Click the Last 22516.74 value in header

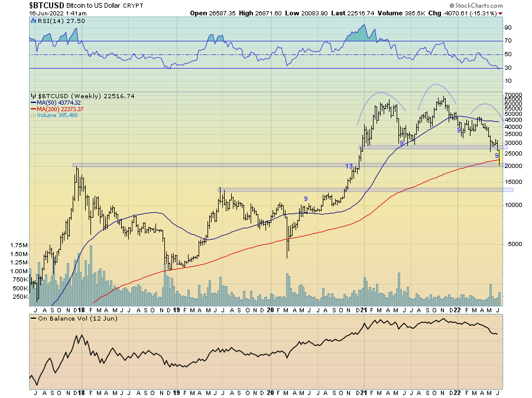[352, 13]
